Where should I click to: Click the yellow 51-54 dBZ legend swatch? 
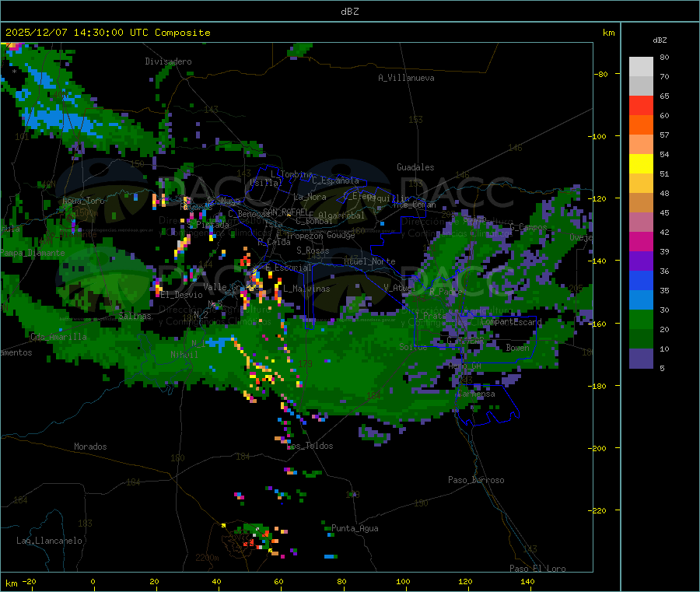click(641, 164)
